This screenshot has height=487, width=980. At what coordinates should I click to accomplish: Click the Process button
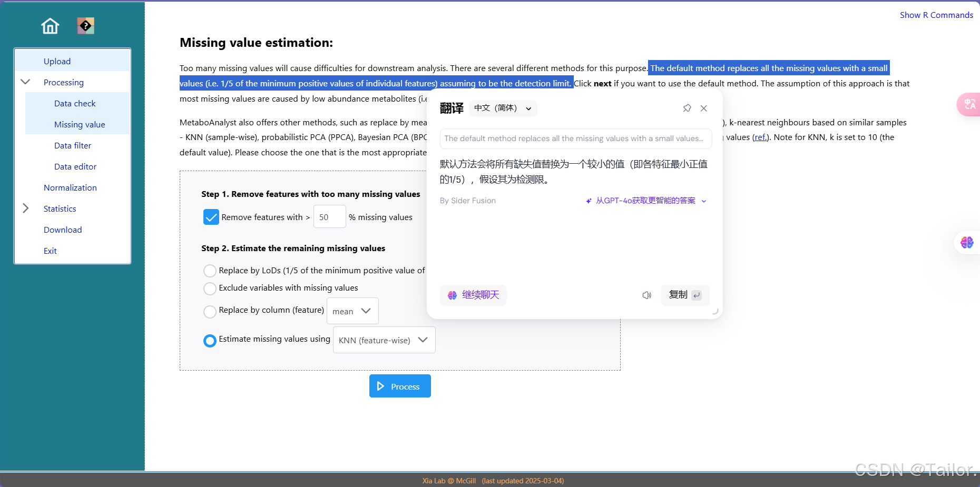400,386
